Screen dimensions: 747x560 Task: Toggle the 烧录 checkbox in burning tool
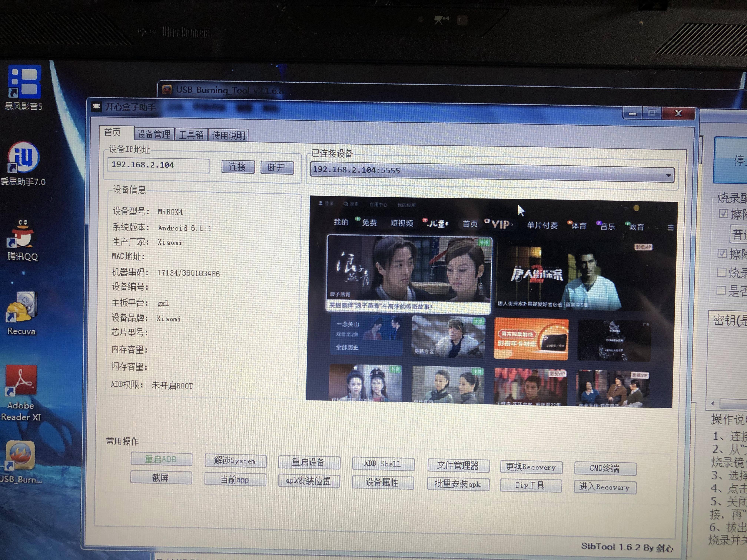(721, 272)
